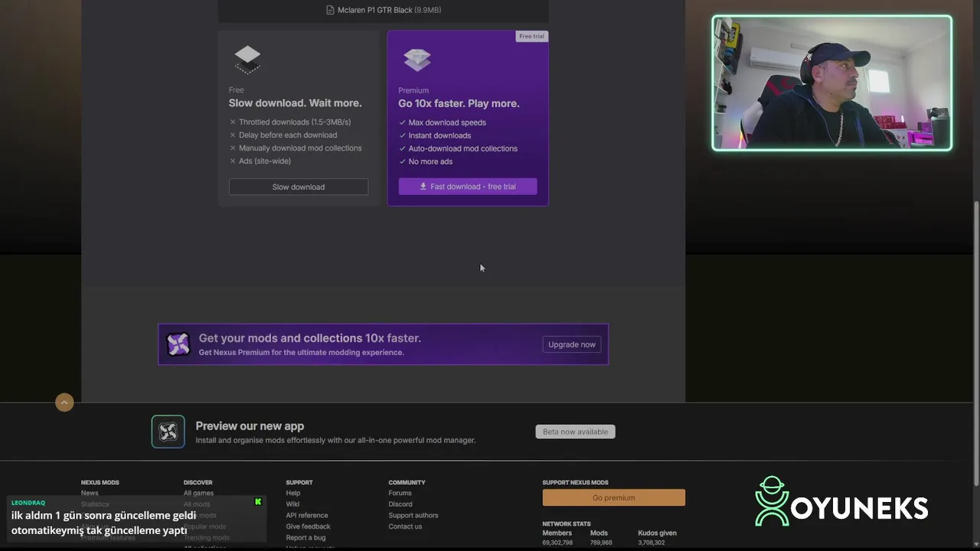Screen dimensions: 980x551
Task: Click the Manually download mod collections line
Action: (x=300, y=148)
